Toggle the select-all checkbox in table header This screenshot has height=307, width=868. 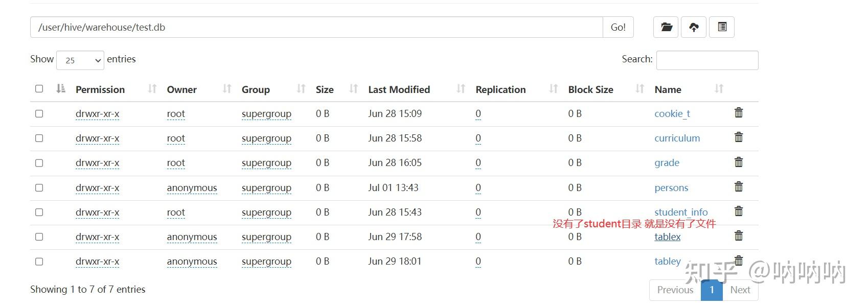pos(39,89)
